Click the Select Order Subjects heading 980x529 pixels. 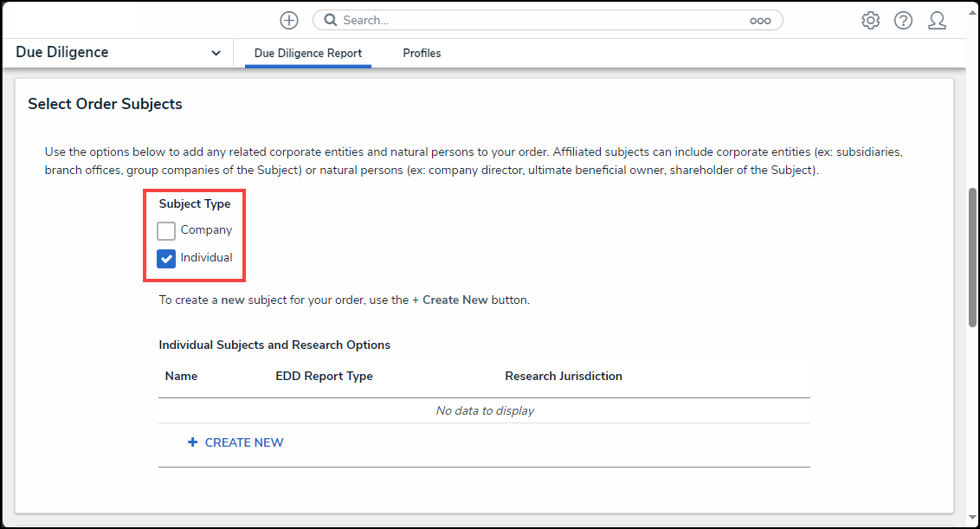click(x=105, y=104)
